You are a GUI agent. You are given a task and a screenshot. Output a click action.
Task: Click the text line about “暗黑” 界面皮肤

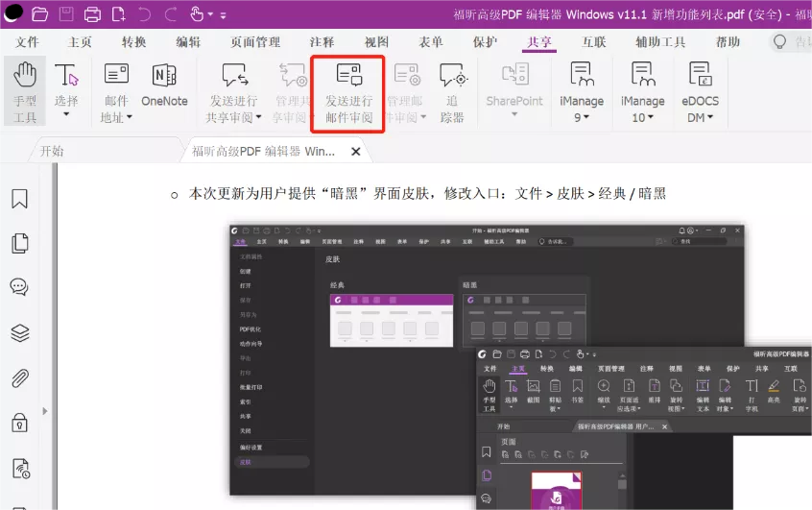coord(427,194)
